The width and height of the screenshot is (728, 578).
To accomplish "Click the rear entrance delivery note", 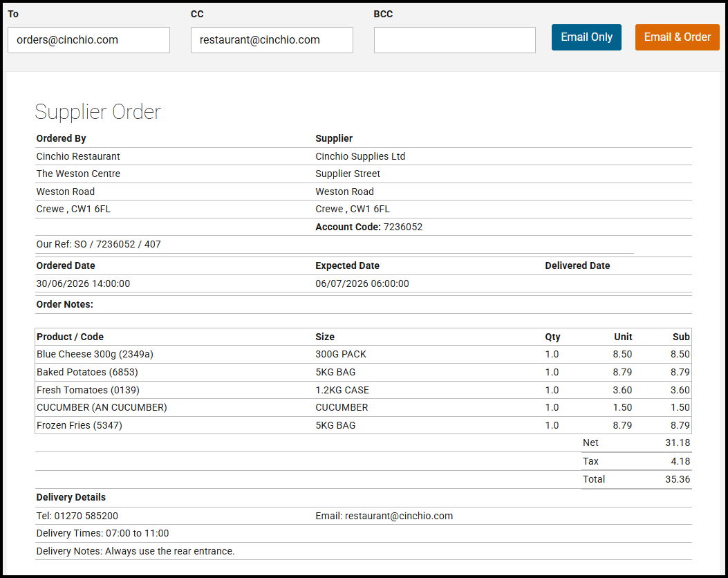I will pyautogui.click(x=136, y=552).
